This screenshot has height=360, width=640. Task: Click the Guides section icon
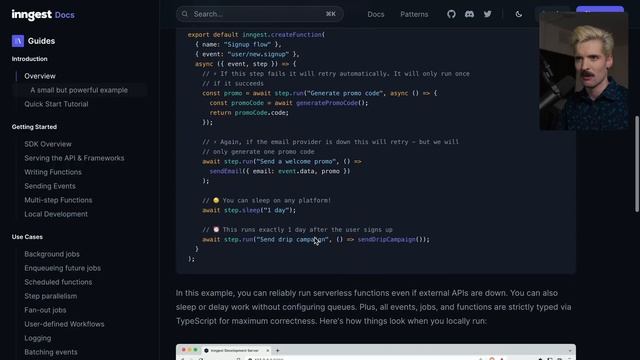pos(18,41)
